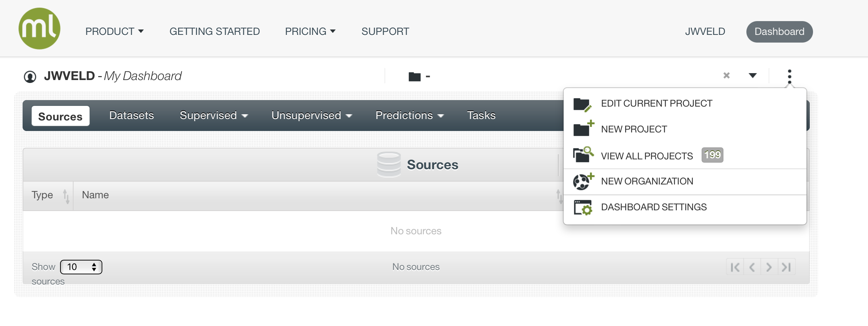This screenshot has height=326, width=868.
Task: Click the project folder icon in selector
Action: point(415,76)
